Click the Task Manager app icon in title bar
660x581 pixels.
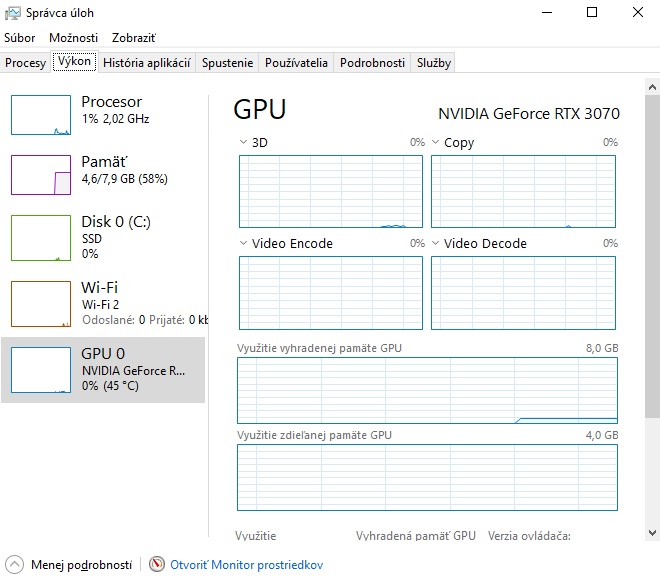pos(12,13)
